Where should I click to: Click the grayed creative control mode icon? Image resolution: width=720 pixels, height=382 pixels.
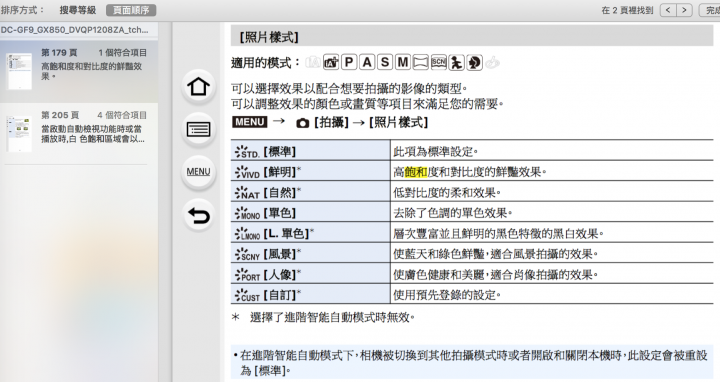tap(492, 62)
